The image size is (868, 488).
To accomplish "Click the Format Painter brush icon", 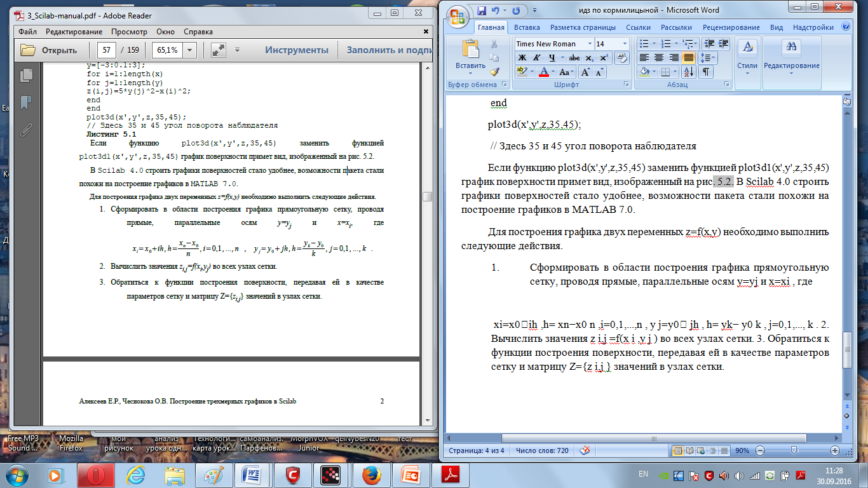I will (x=495, y=72).
